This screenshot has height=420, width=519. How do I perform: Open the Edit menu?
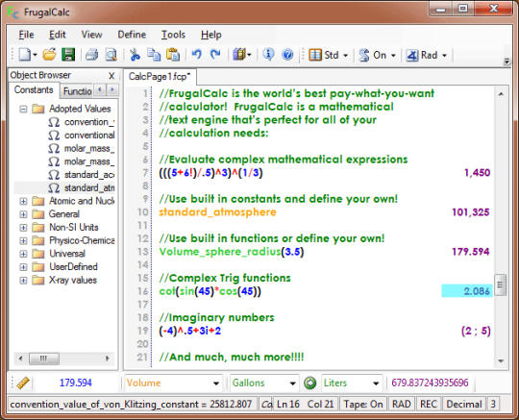pyautogui.click(x=58, y=35)
